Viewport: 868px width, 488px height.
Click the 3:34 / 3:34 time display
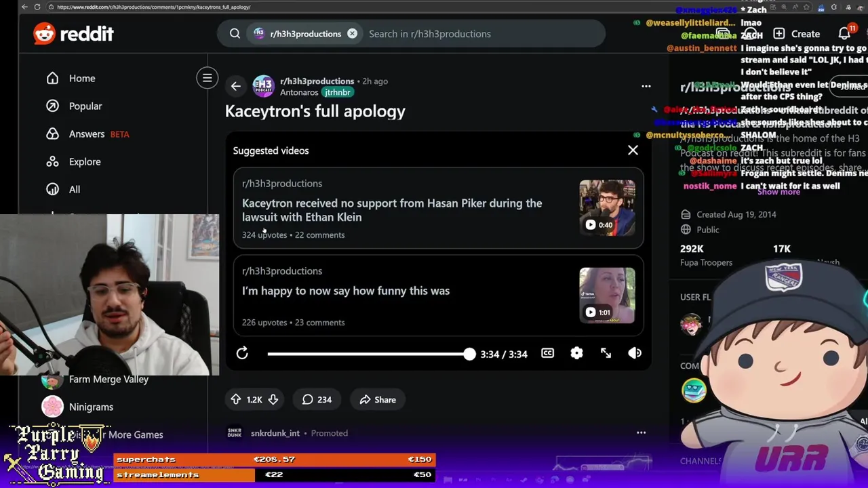coord(504,354)
